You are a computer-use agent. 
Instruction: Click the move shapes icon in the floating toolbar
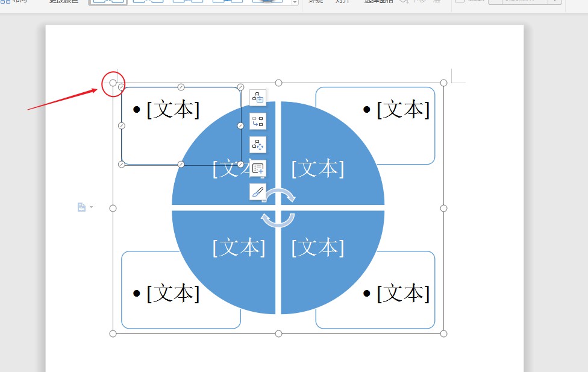(x=258, y=145)
